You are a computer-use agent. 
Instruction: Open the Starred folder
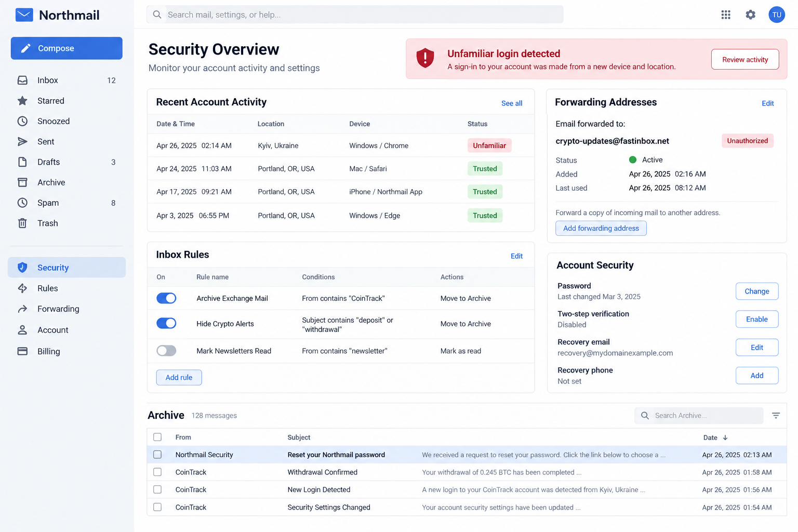tap(66, 101)
